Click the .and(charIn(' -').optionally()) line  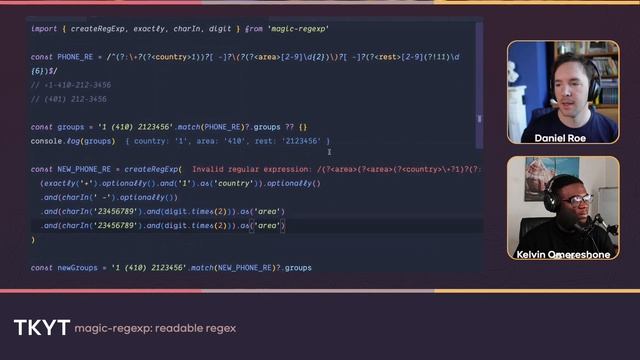109,198
